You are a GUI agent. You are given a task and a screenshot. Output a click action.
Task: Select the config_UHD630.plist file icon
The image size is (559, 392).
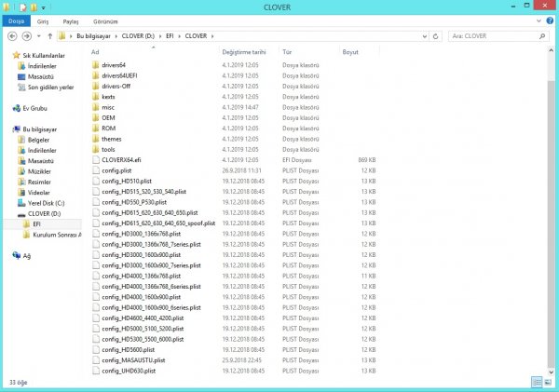95,370
